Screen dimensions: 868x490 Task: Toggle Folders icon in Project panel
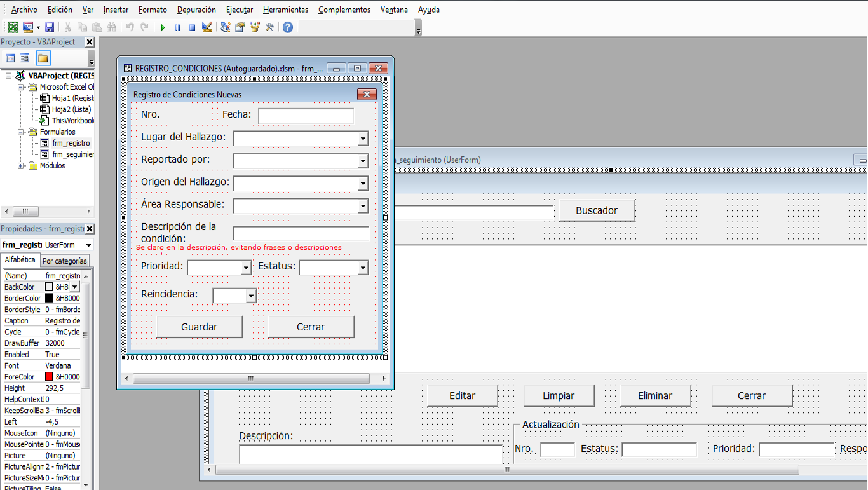point(43,58)
